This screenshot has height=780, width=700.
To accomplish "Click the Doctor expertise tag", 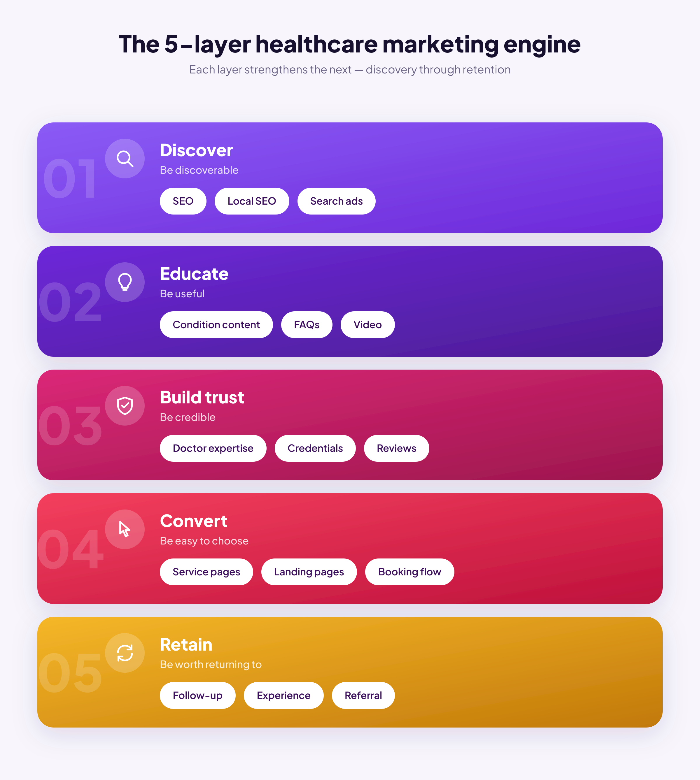I will point(213,448).
